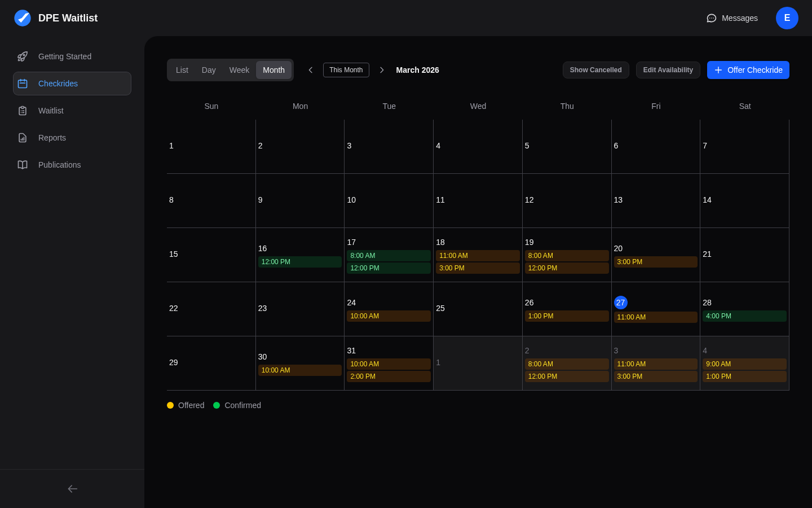Click the DPE Waitlist checkmark logo
Image resolution: width=812 pixels, height=508 pixels.
pyautogui.click(x=23, y=18)
